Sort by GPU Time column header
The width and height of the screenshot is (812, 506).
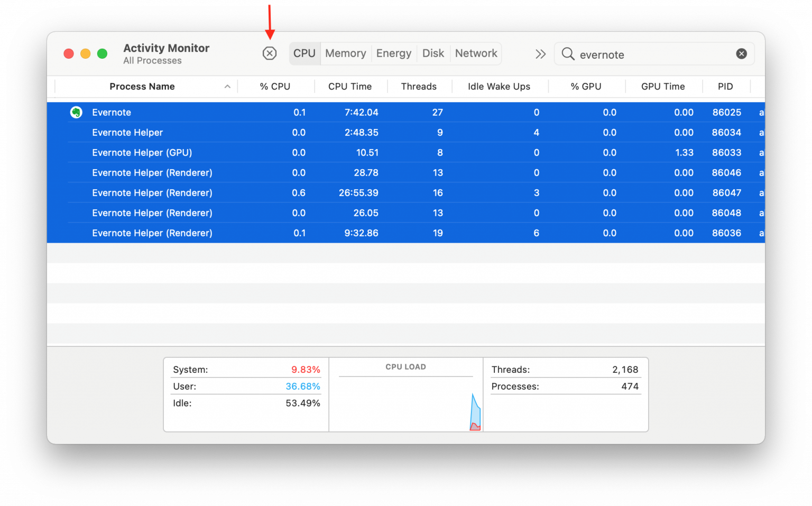coord(663,87)
